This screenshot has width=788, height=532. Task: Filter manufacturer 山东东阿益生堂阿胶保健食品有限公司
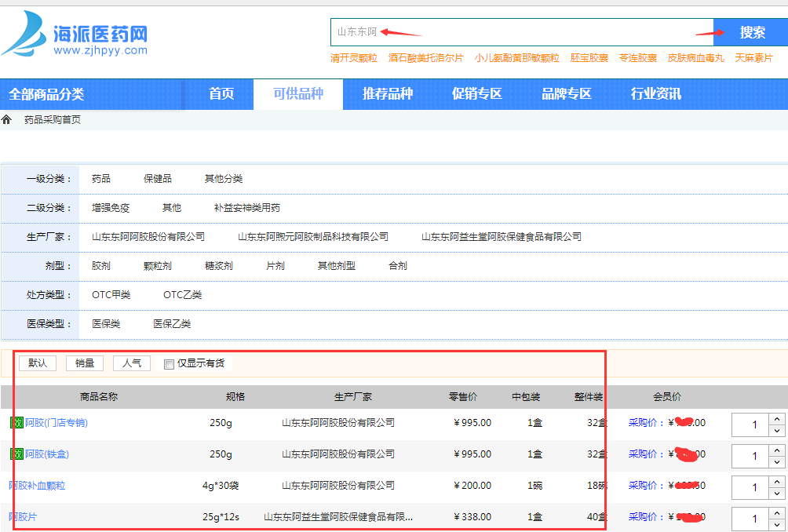pos(501,237)
